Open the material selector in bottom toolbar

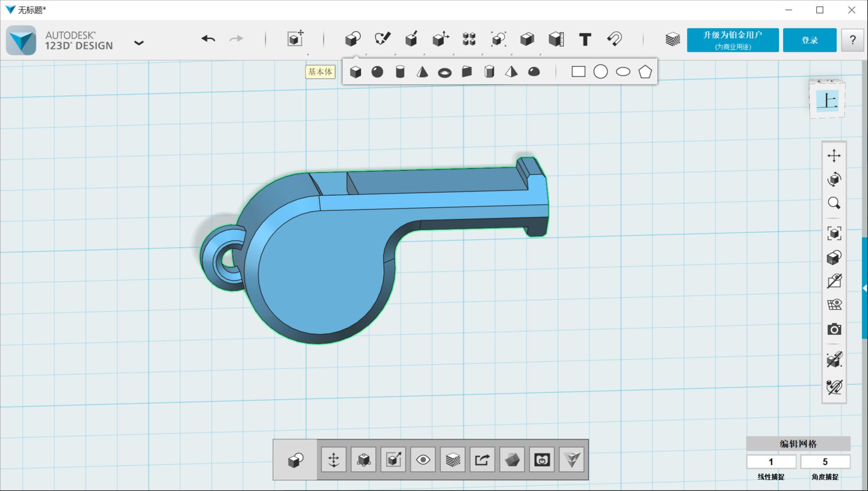(512, 459)
